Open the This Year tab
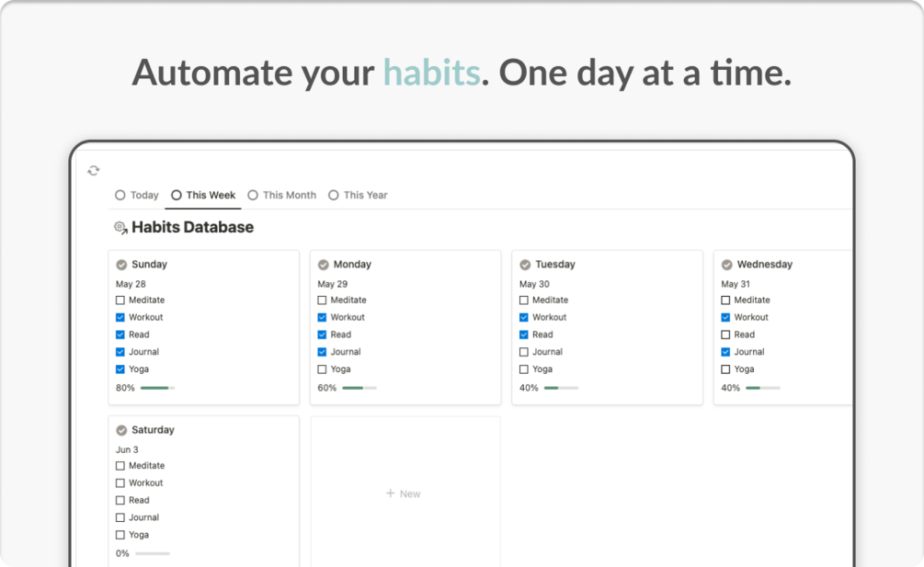The width and height of the screenshot is (924, 567). click(358, 195)
